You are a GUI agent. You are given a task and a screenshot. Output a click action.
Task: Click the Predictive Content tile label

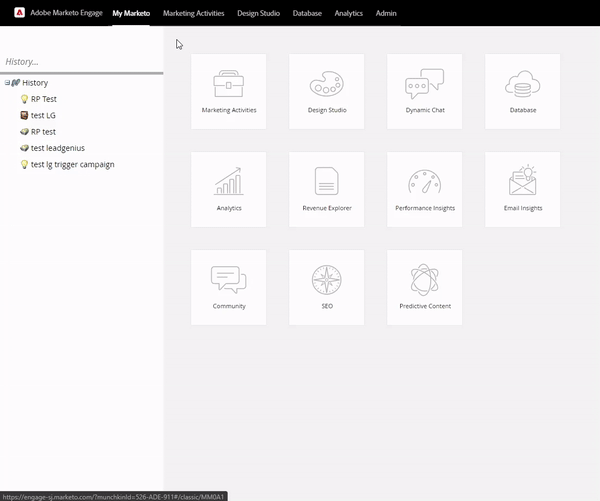(425, 306)
